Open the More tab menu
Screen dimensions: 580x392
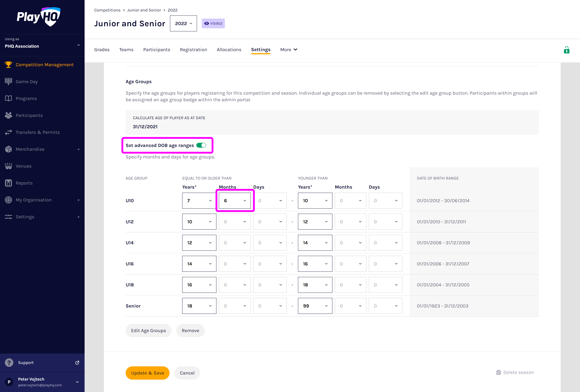tap(289, 50)
